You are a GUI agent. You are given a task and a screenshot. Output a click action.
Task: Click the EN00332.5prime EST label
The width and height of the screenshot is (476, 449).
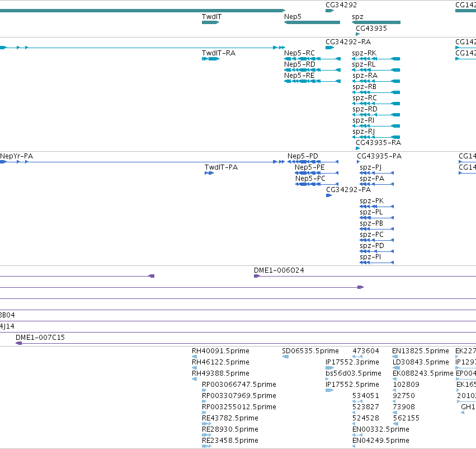tap(381, 429)
